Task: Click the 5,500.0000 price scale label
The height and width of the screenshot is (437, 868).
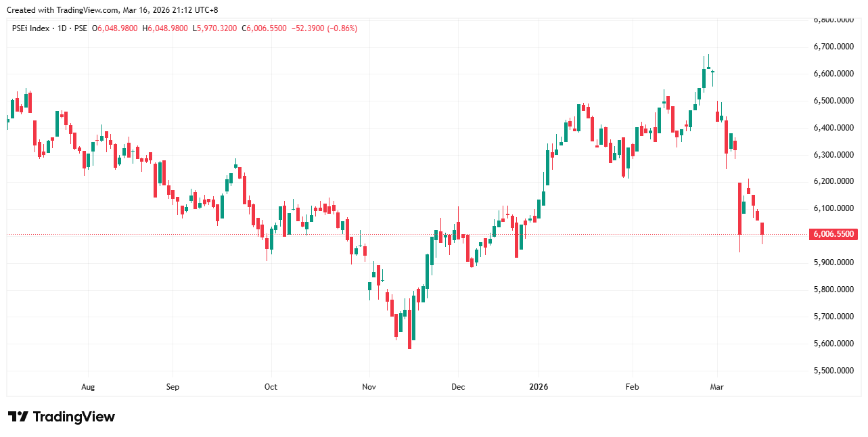Action: 832,371
